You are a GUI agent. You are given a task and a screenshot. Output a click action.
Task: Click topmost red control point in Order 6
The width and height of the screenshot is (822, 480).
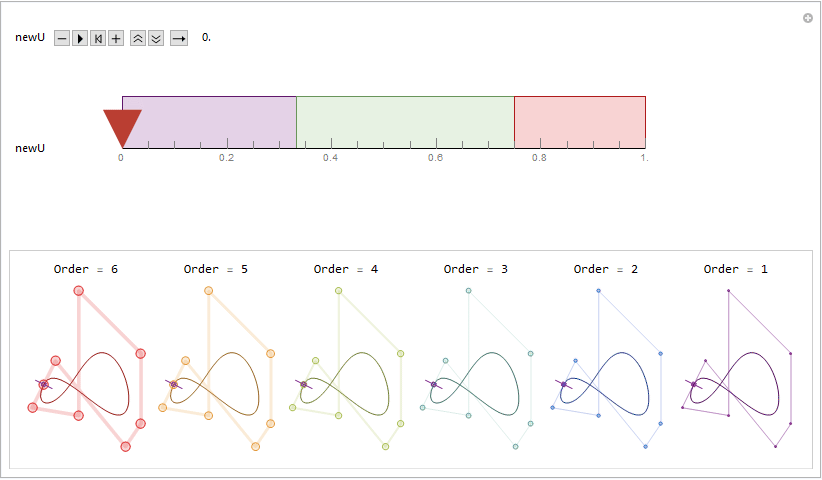(x=79, y=291)
